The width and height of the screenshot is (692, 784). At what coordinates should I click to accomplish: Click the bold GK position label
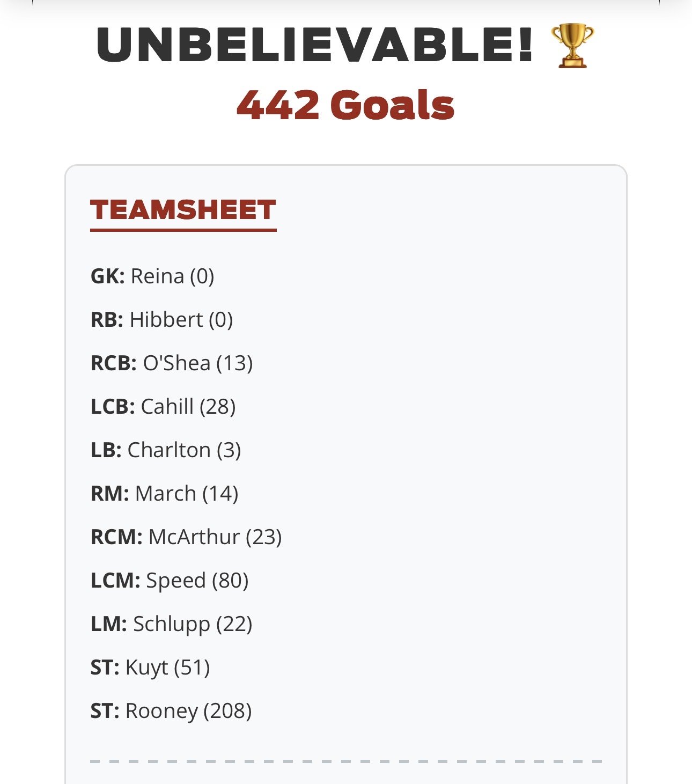[108, 276]
